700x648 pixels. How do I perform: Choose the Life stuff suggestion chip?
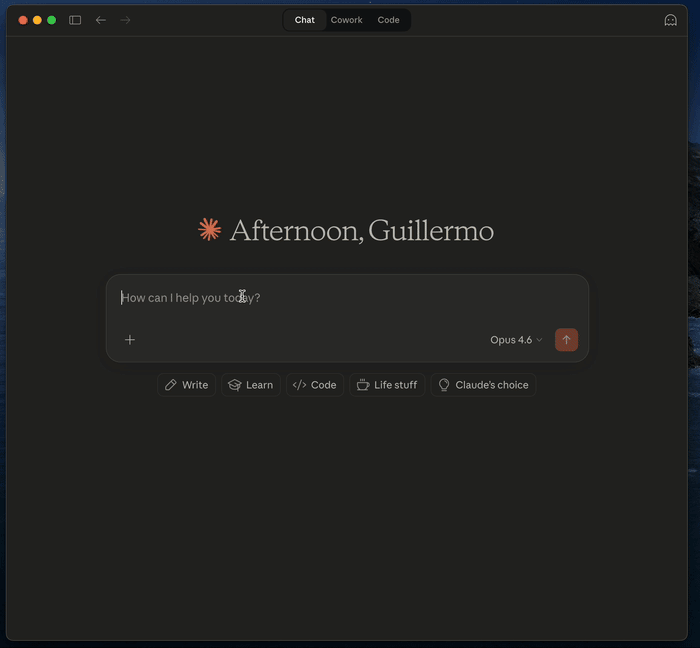tap(387, 385)
